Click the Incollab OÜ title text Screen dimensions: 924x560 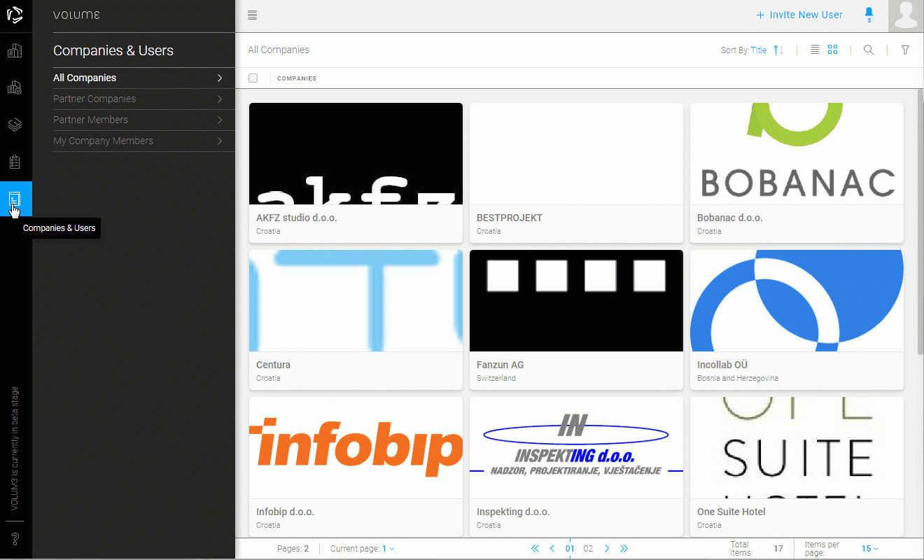(x=722, y=365)
